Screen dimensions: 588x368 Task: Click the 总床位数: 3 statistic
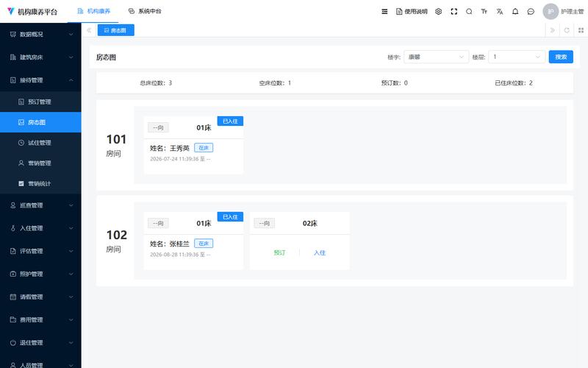point(156,83)
